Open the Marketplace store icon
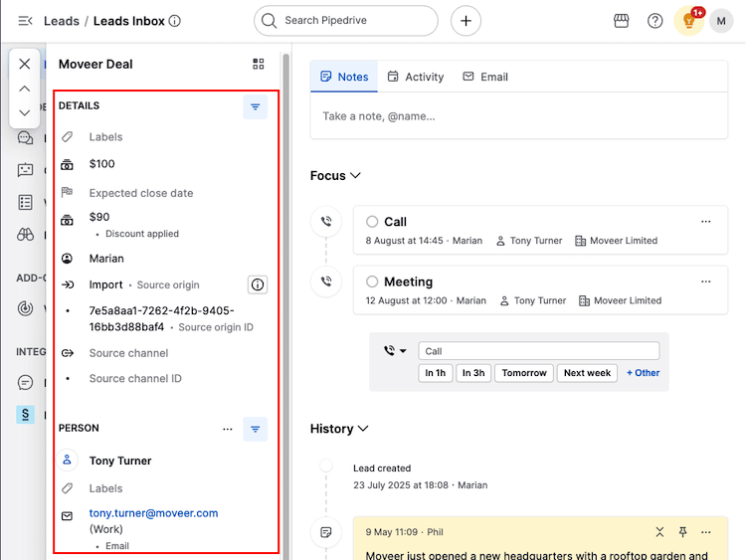The width and height of the screenshot is (746, 560). 621,21
